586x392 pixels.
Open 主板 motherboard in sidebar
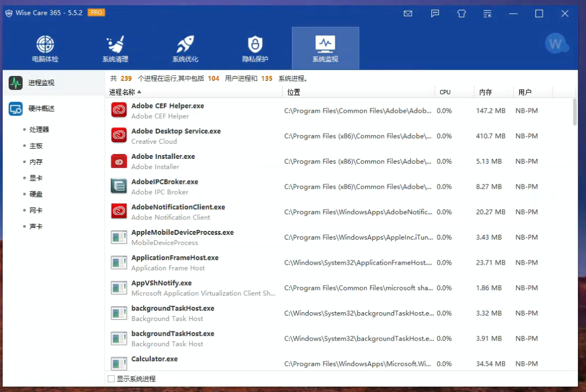(x=36, y=146)
